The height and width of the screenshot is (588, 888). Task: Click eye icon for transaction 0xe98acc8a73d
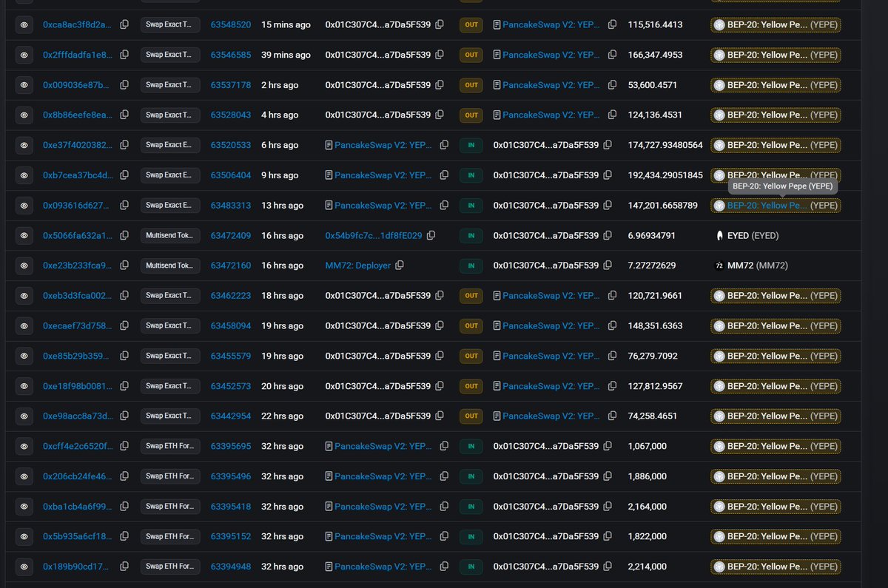tap(24, 416)
